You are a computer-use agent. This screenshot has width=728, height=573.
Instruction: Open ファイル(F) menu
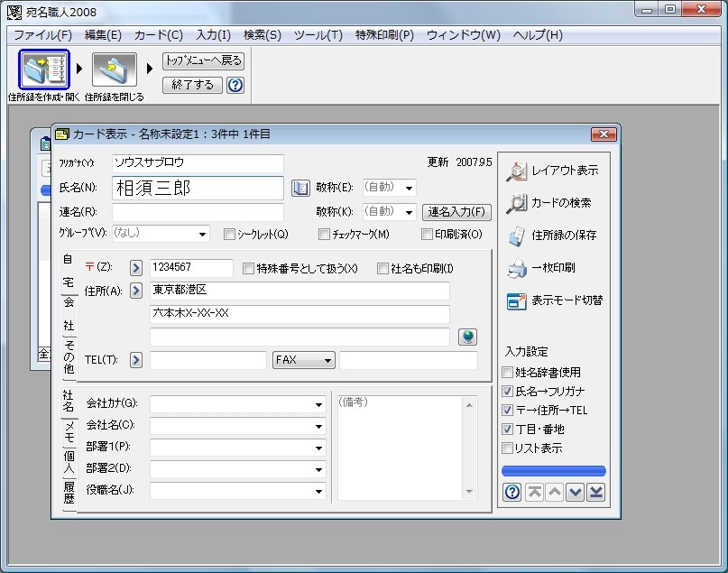pos(42,35)
